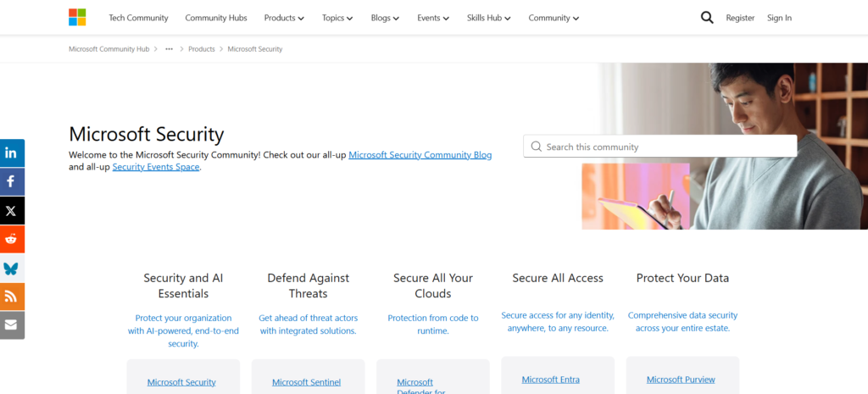Share page on Bluesky butterfly icon
Image resolution: width=868 pixels, height=394 pixels.
pos(12,268)
